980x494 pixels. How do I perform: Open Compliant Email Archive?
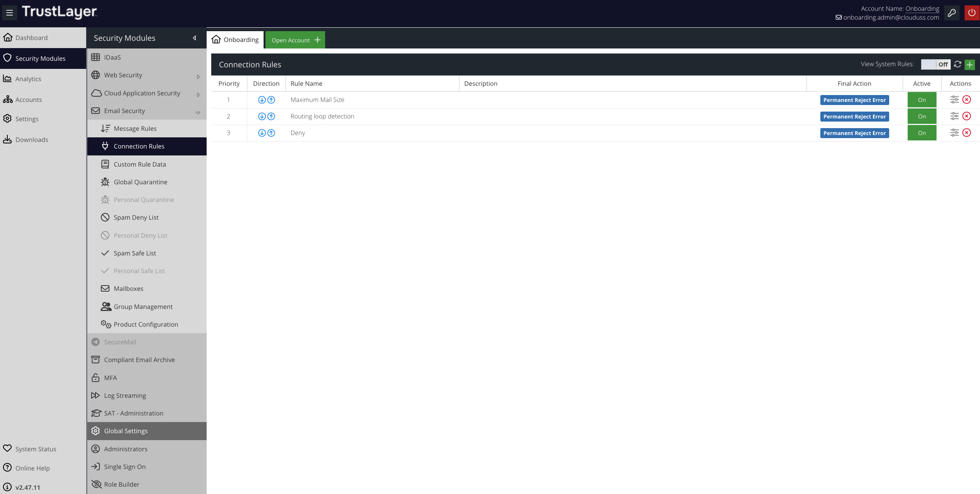[147, 360]
